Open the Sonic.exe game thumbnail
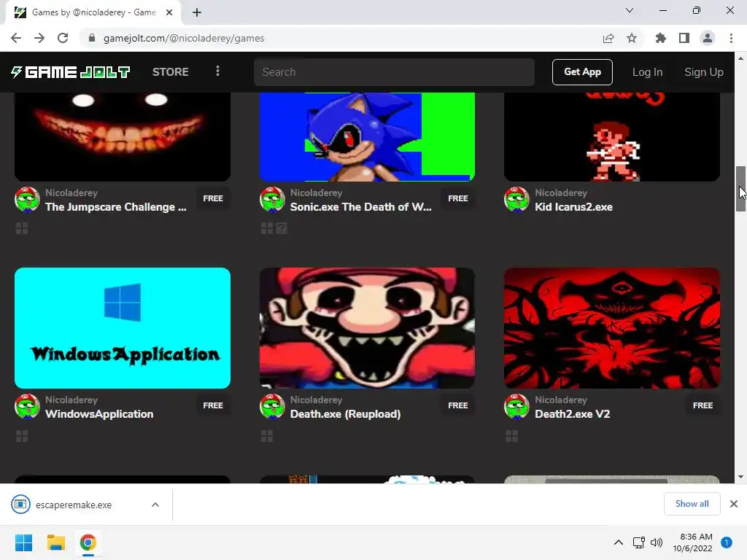 (367, 136)
